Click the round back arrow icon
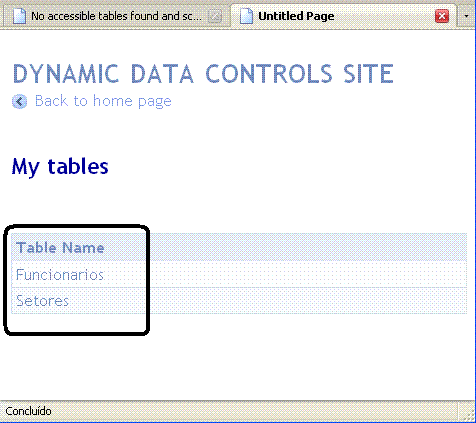The width and height of the screenshot is (476, 423). click(20, 102)
